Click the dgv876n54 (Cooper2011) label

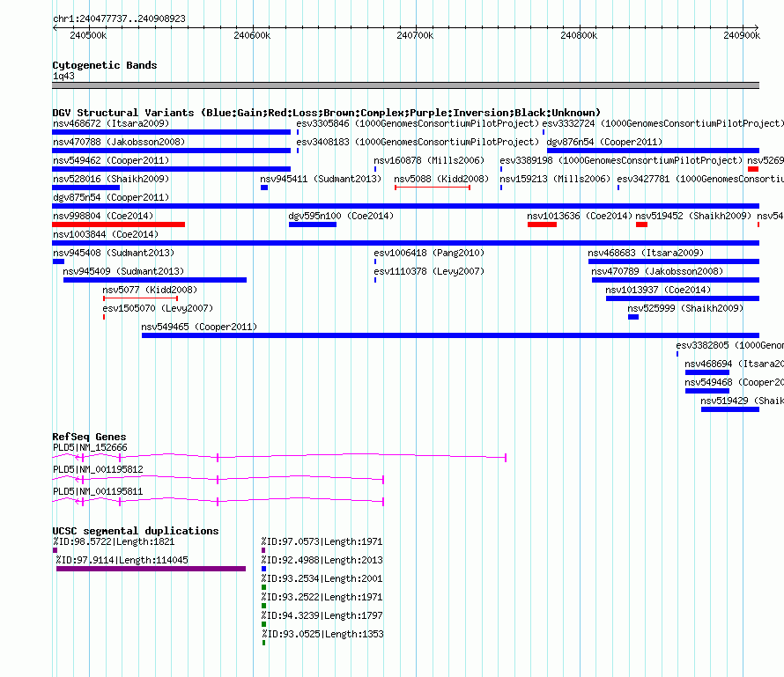coord(604,142)
